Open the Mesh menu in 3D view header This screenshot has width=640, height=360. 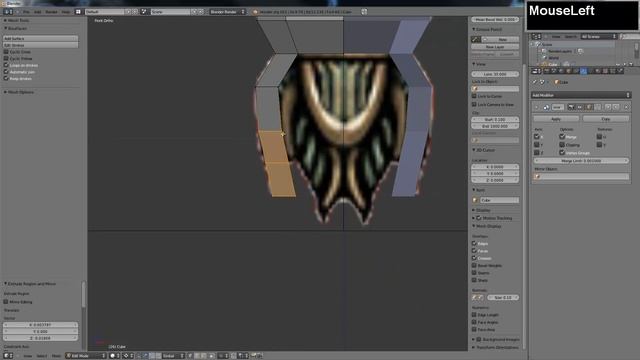pos(56,356)
